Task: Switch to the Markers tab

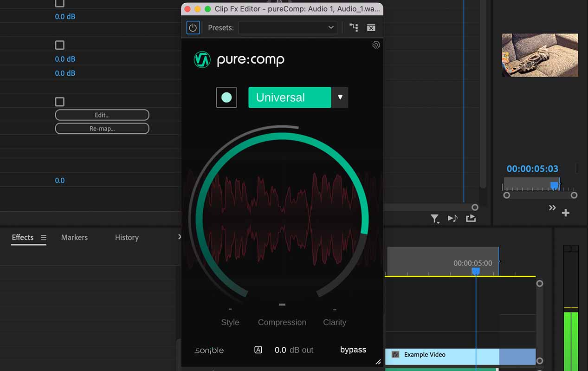Action: (74, 237)
